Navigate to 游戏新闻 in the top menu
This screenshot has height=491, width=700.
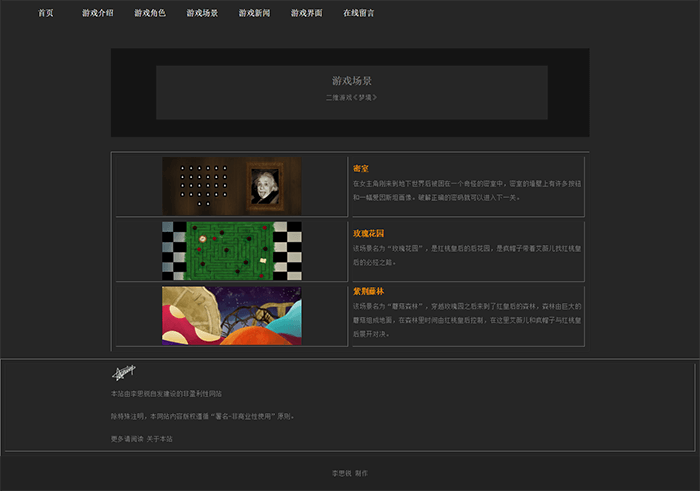[254, 14]
